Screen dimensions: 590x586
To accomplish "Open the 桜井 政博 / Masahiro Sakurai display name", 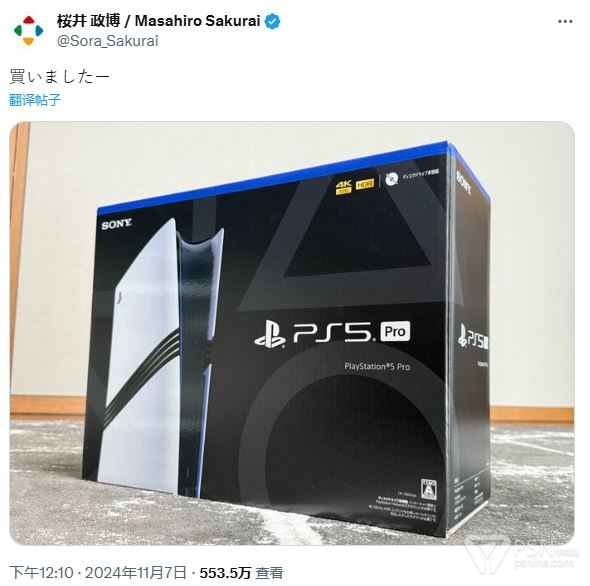I will (x=158, y=21).
